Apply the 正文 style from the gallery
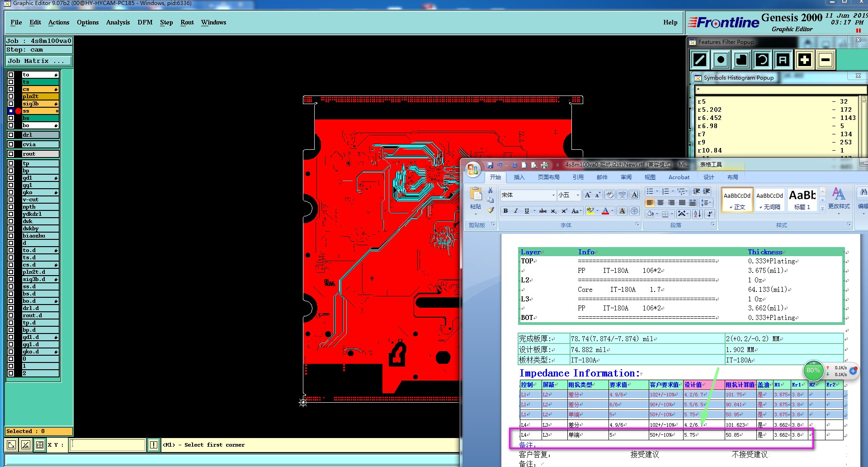The height and width of the screenshot is (467, 868). [737, 200]
